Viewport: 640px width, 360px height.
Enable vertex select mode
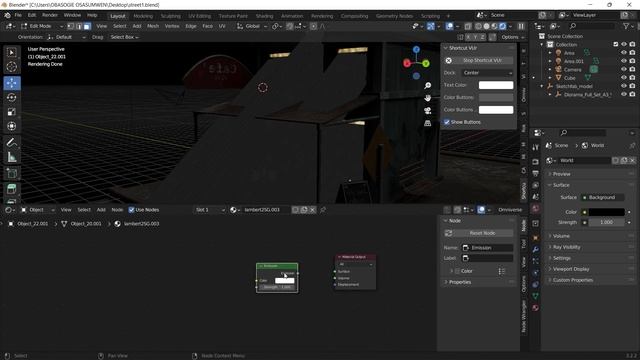tap(71, 26)
